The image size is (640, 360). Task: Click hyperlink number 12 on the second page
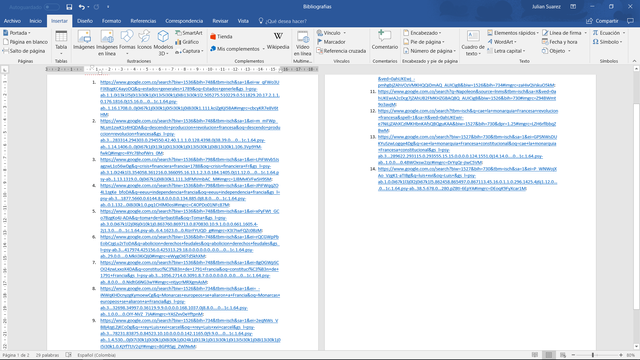(x=468, y=120)
